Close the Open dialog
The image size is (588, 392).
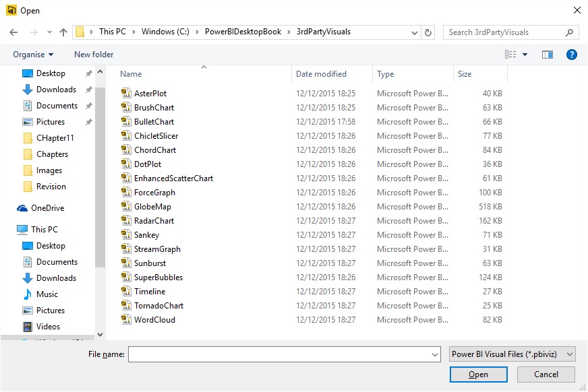(x=577, y=11)
